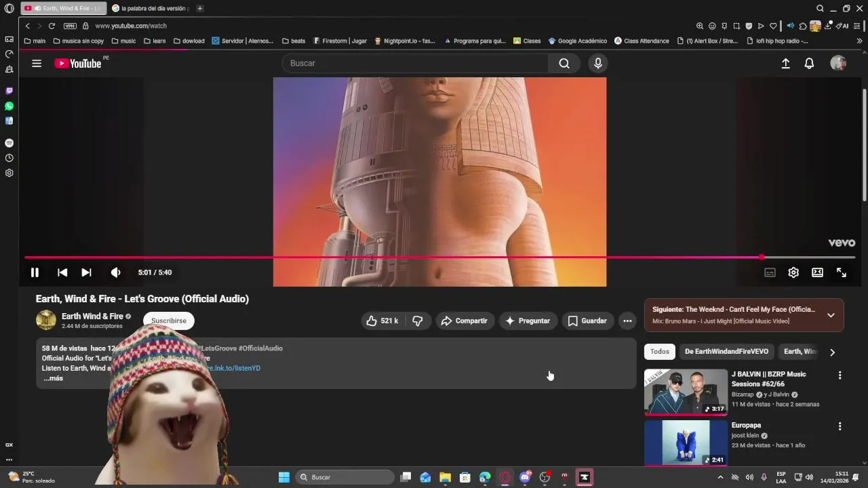868x488 pixels.
Task: Pause the video with the pause button
Action: click(35, 272)
